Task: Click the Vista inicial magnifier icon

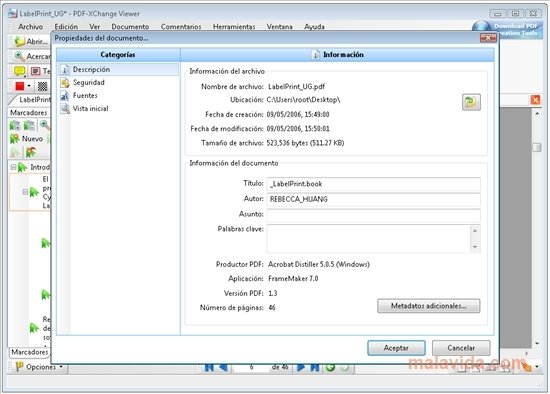Action: point(65,109)
